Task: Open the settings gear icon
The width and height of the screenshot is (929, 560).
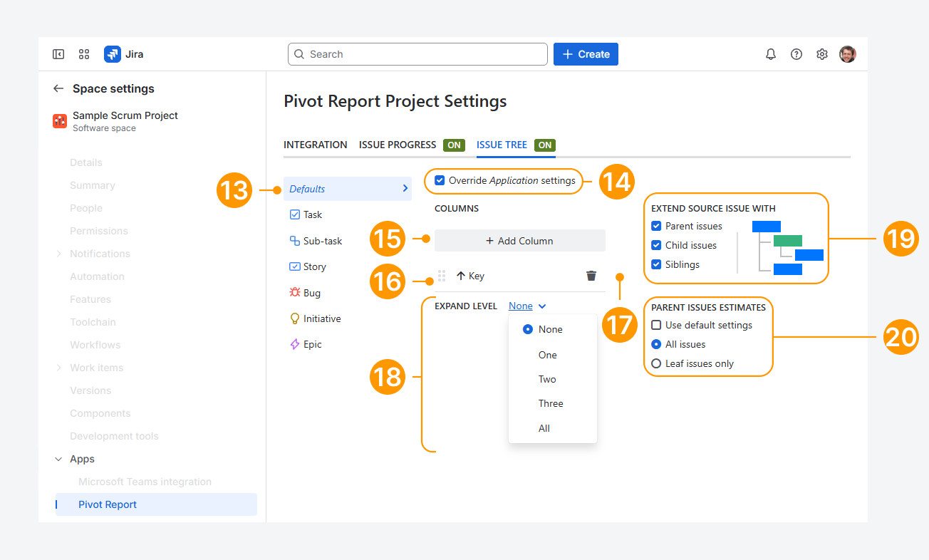Action: [x=822, y=54]
